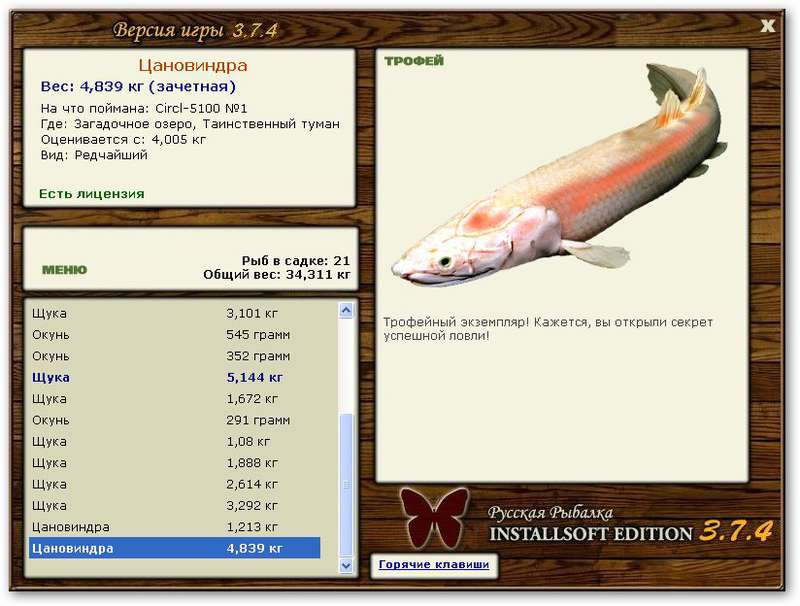Close the window with the X icon
The width and height of the screenshot is (800, 606).
point(767,26)
